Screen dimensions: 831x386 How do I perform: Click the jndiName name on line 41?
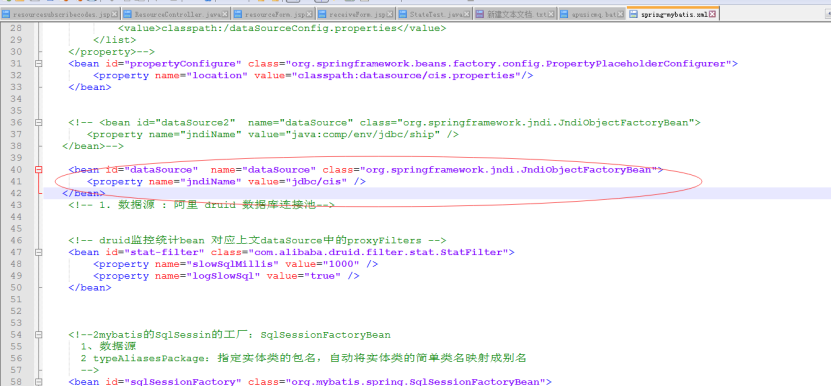click(x=208, y=181)
